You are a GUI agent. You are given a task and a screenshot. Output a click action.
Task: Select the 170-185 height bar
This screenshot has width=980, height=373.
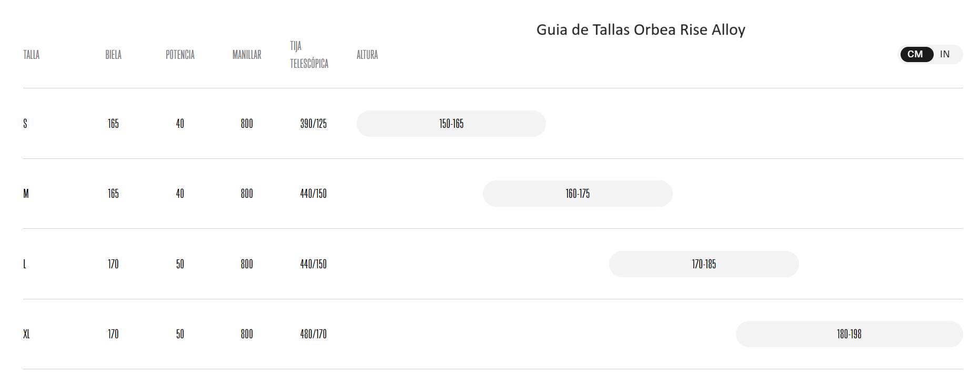tap(703, 264)
